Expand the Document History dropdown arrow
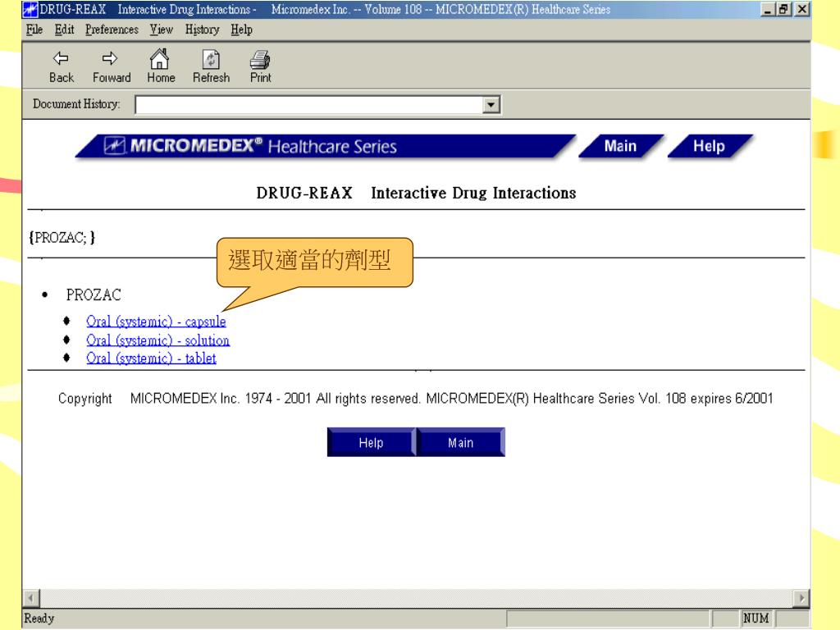 [x=491, y=104]
